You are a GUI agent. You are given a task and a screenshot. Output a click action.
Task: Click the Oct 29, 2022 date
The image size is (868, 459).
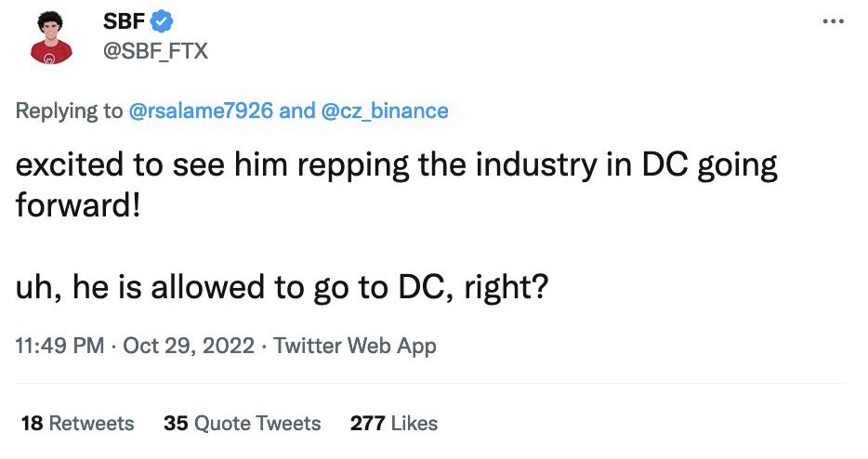click(189, 347)
